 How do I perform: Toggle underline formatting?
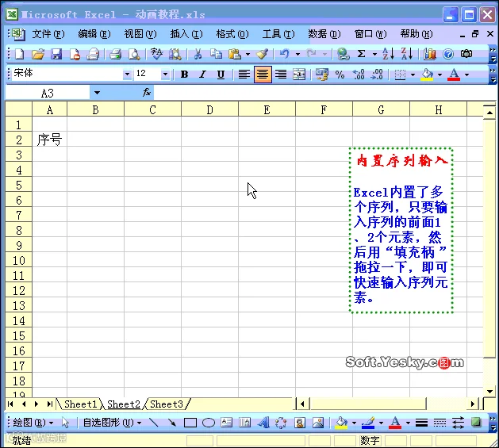[x=221, y=75]
